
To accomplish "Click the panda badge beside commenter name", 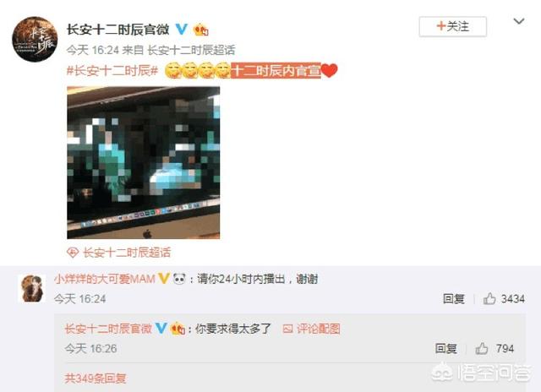I will point(179,278).
